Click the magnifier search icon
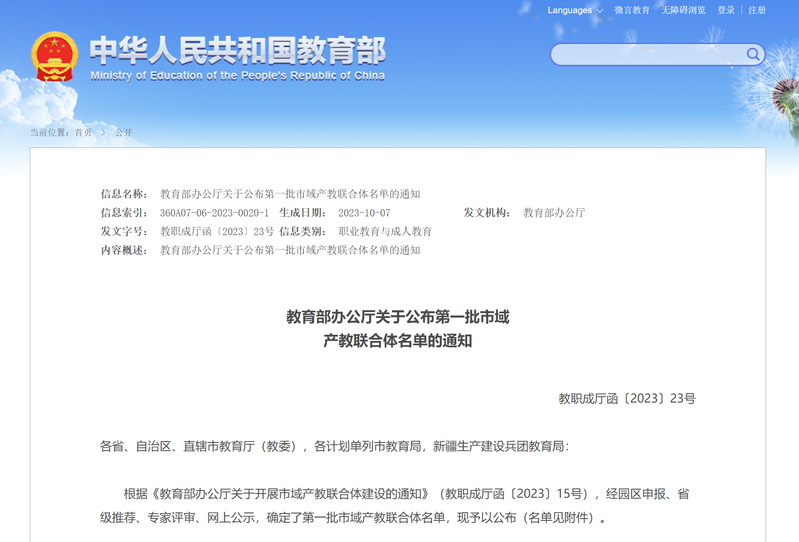 click(751, 54)
